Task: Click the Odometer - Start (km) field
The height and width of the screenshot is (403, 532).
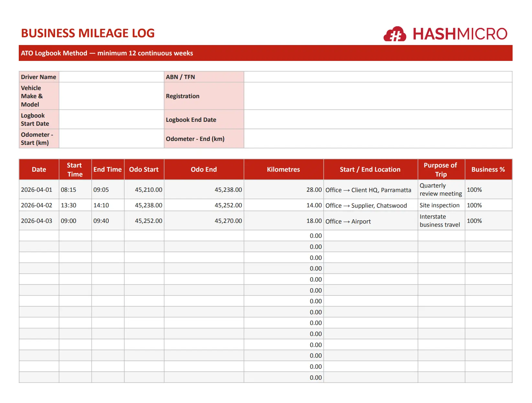Action: pyautogui.click(x=111, y=139)
